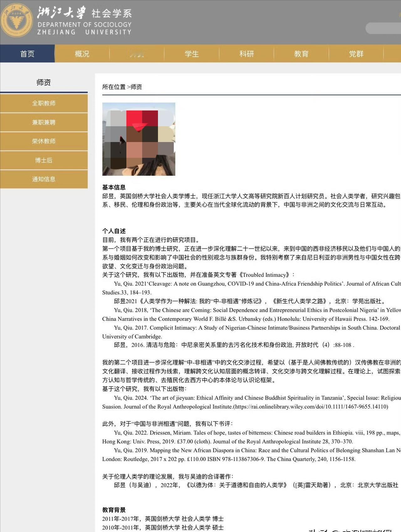401x532 pixels.
Task: Click the 2010年-2011年 master's education line
Action: [x=163, y=527]
